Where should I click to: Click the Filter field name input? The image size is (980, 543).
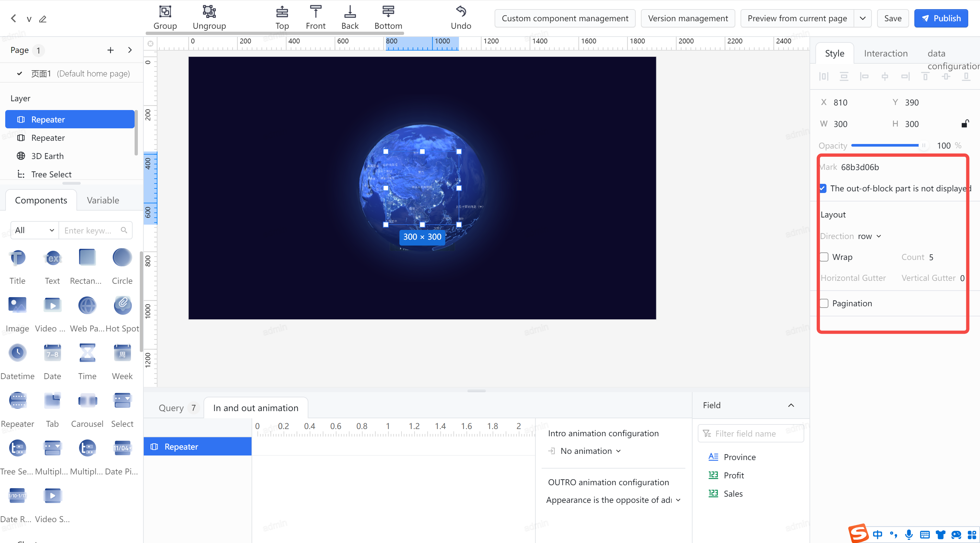pos(750,434)
